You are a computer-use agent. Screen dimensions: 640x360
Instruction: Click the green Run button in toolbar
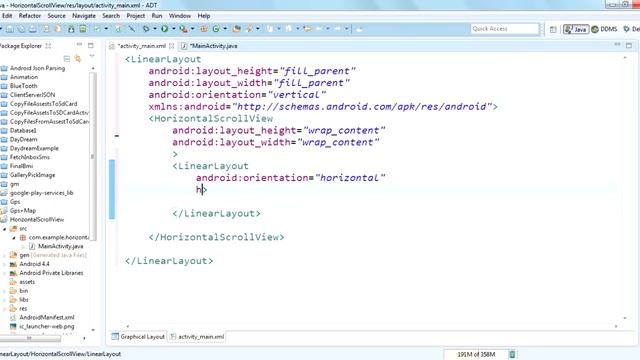164,29
